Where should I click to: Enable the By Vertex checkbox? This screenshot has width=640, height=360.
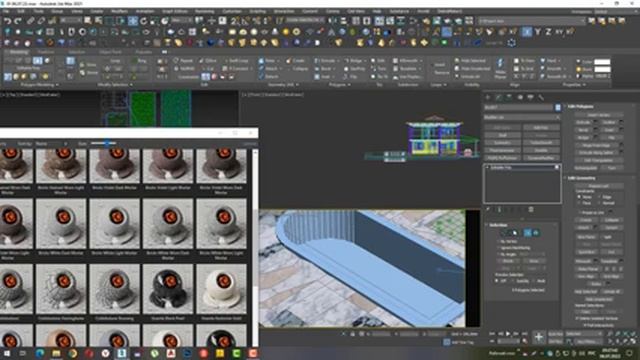coord(499,241)
